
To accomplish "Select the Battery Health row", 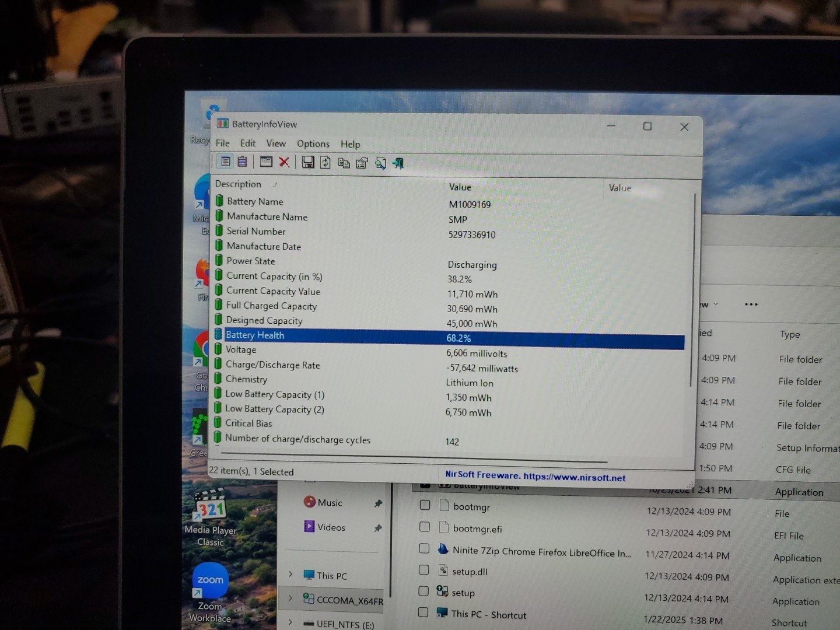I will (x=448, y=337).
